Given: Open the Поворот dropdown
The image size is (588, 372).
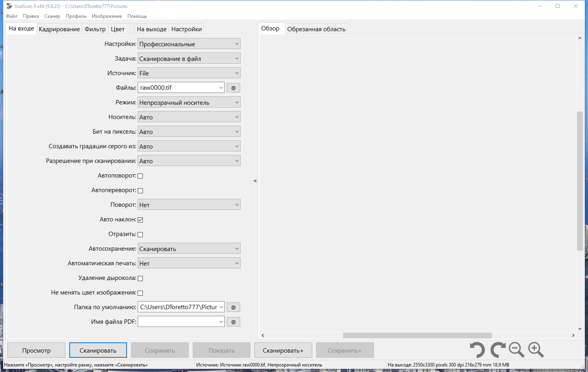Looking at the screenshot, I should 189,205.
